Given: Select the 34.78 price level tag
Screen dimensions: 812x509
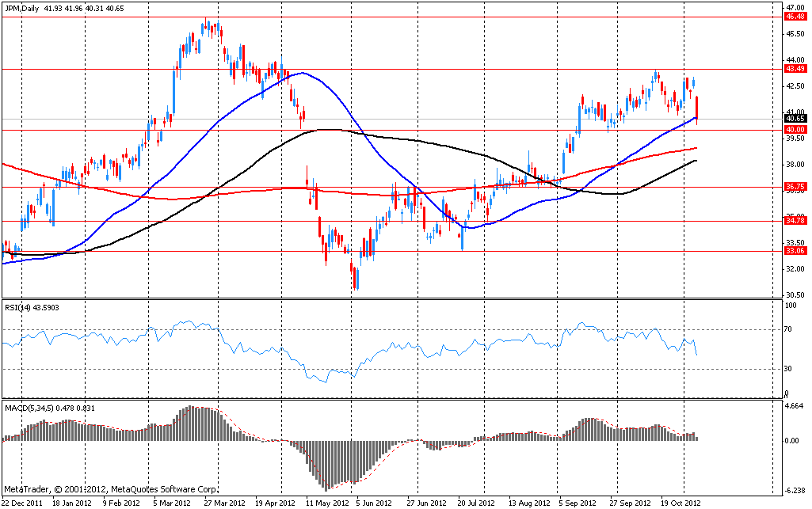Looking at the screenshot, I should [795, 221].
